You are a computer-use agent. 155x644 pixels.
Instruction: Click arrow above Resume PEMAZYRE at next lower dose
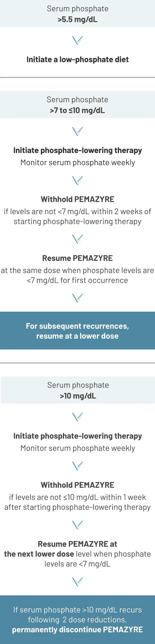tap(77, 525)
